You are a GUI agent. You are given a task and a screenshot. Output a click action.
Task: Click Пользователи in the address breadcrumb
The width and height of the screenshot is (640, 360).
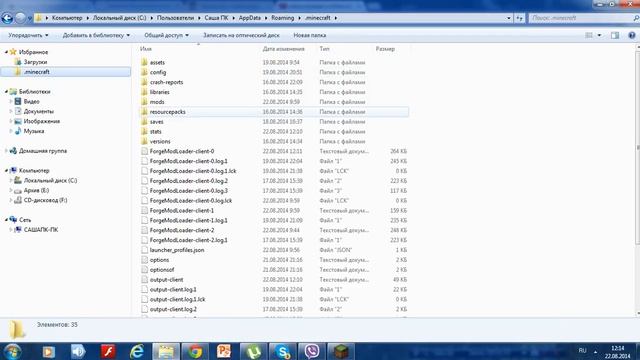[x=176, y=18]
